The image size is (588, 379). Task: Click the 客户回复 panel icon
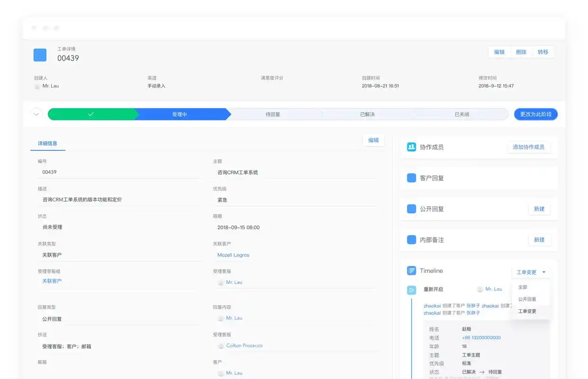(410, 178)
